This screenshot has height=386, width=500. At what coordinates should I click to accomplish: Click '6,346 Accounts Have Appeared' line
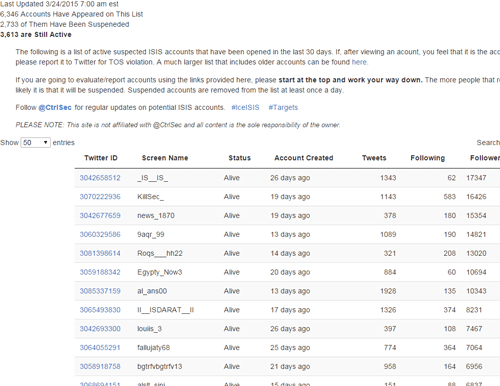71,14
